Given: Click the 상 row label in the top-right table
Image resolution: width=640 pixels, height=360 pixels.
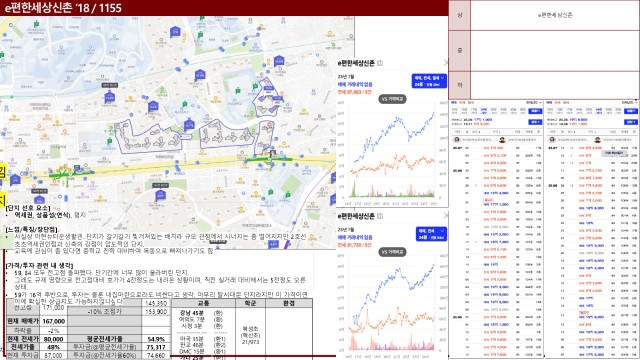Looking at the screenshot, I should point(460,15).
